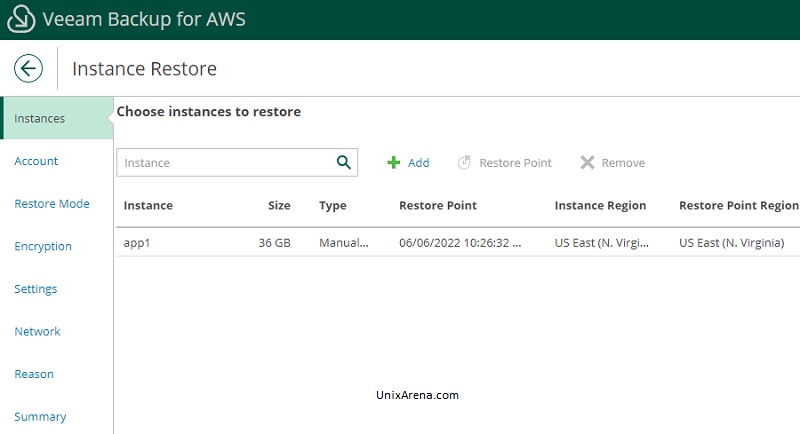Click the 06/06/2022 10:26:32 restore point
The width and height of the screenshot is (800, 434).
click(x=460, y=243)
